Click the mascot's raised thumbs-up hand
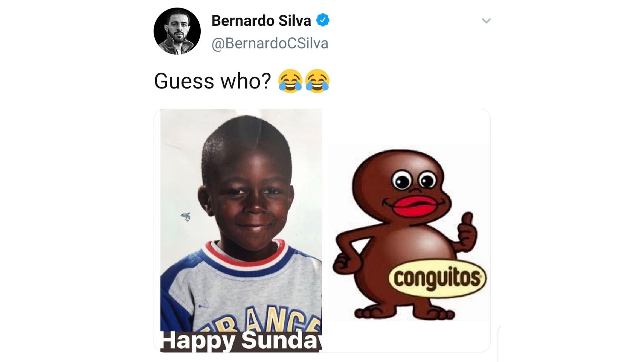This screenshot has height=362, width=644. (x=466, y=233)
